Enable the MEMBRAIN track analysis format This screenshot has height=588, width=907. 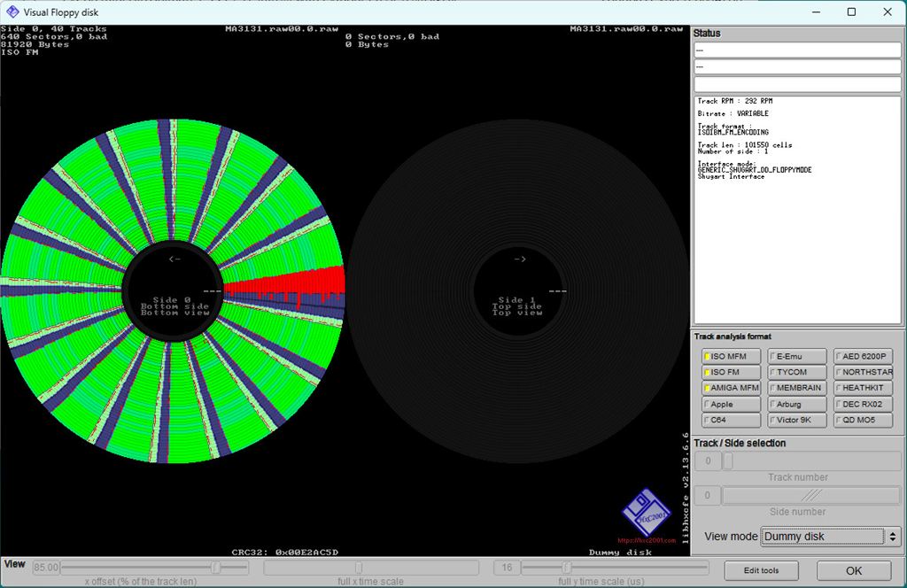coord(797,388)
